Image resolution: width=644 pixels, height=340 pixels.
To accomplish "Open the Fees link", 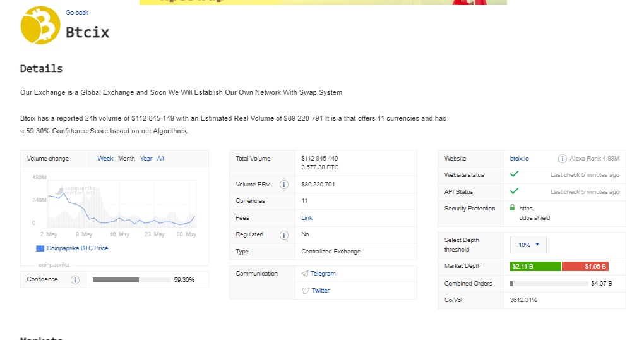I will (307, 218).
